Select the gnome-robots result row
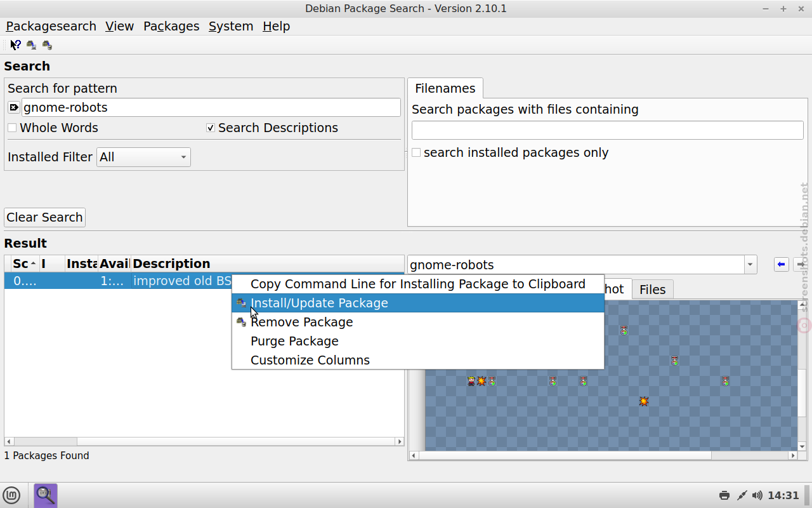Screen dimensions: 812x508 [x=118, y=281]
